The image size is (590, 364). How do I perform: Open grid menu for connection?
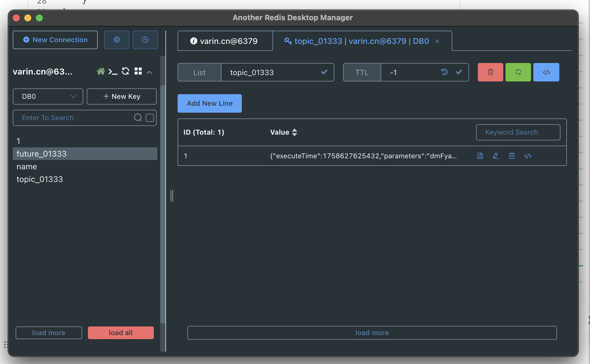point(138,71)
